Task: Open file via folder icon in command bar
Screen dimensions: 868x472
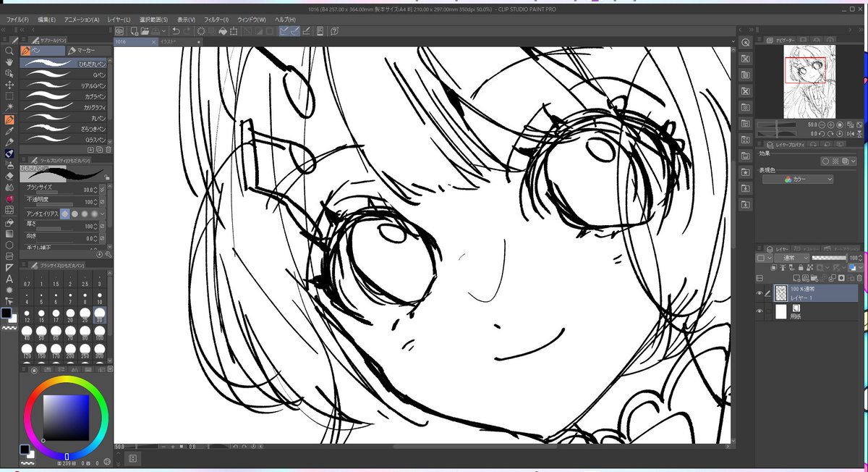Action: (145, 31)
